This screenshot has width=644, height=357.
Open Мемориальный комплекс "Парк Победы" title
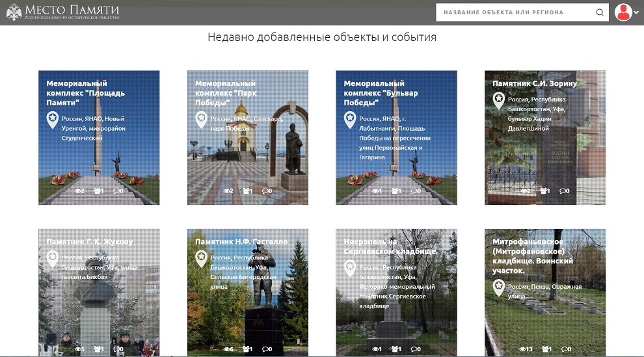(x=226, y=93)
